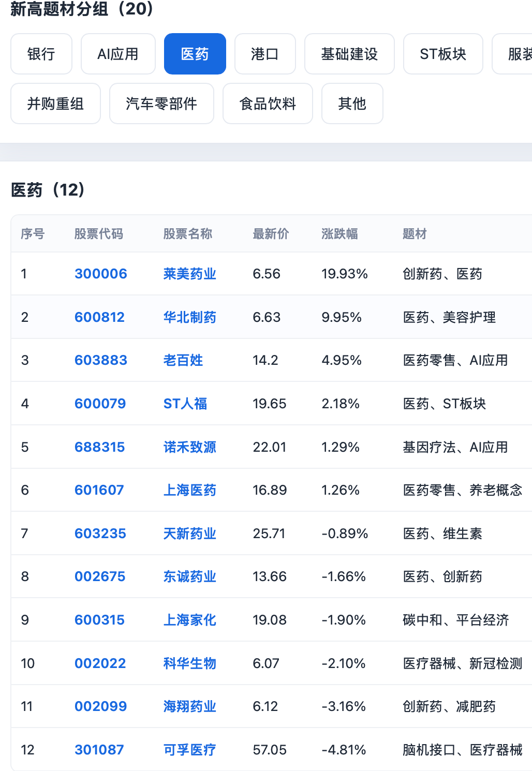
Task: Open the 科华生物 stock link
Action: pyautogui.click(x=190, y=663)
